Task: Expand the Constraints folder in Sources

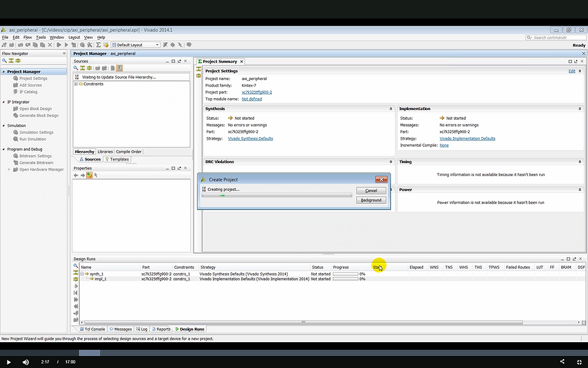Action: 76,84
